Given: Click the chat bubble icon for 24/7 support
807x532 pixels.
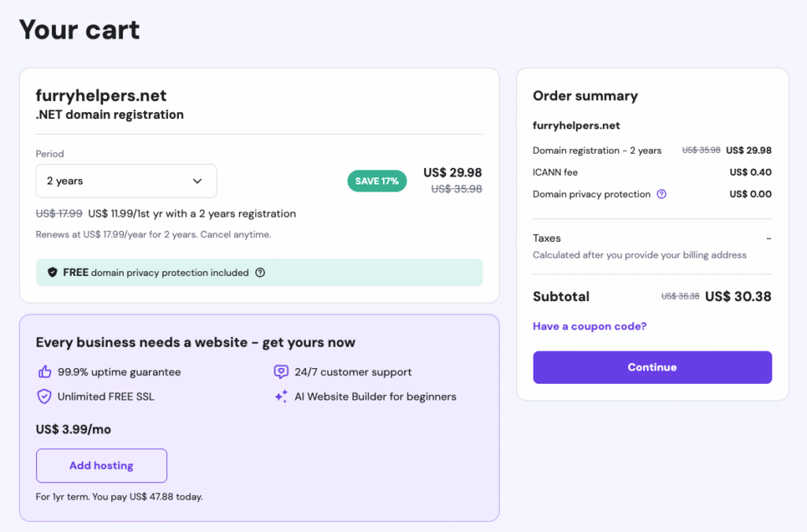Looking at the screenshot, I should coord(281,371).
